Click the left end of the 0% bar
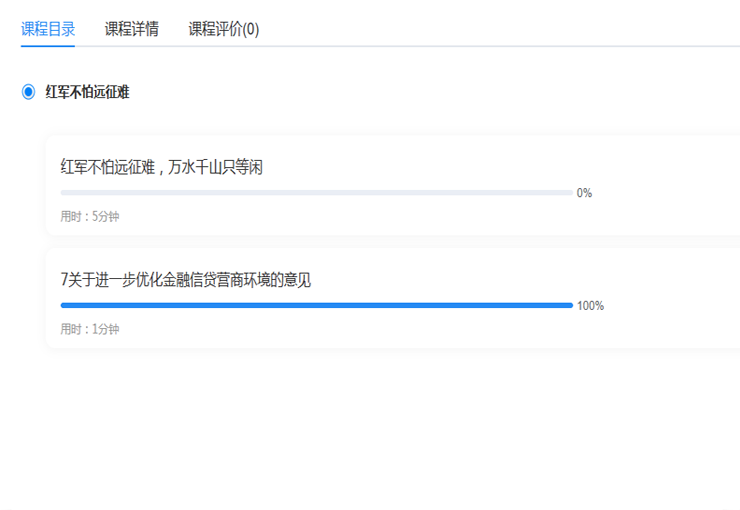This screenshot has height=510, width=740. 64,192
